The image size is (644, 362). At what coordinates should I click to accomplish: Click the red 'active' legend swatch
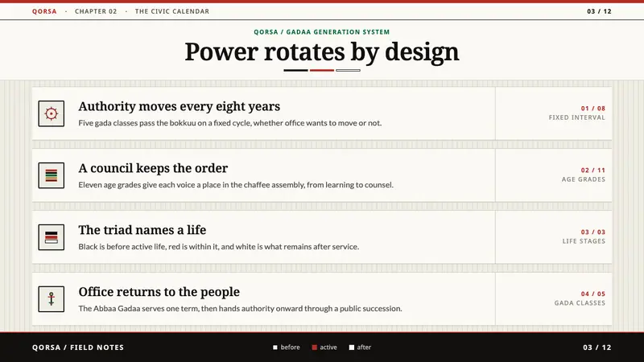click(314, 348)
